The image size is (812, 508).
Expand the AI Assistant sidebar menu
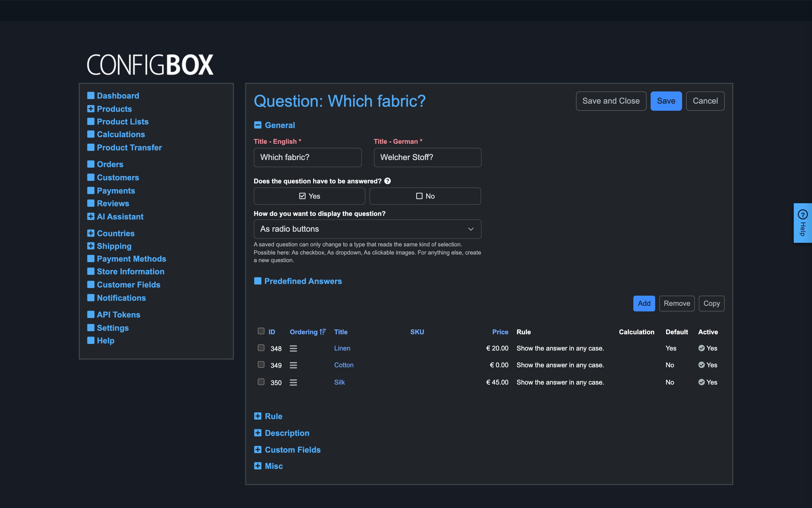pos(91,216)
